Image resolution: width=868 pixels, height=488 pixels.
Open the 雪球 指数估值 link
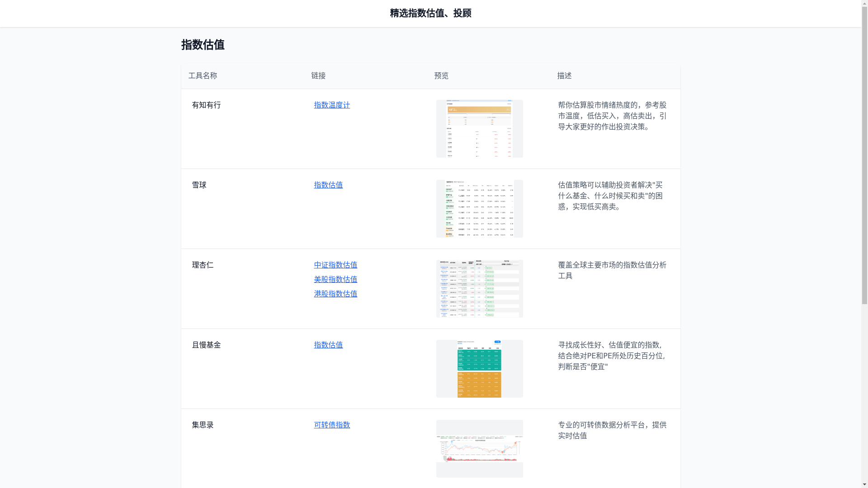[328, 185]
